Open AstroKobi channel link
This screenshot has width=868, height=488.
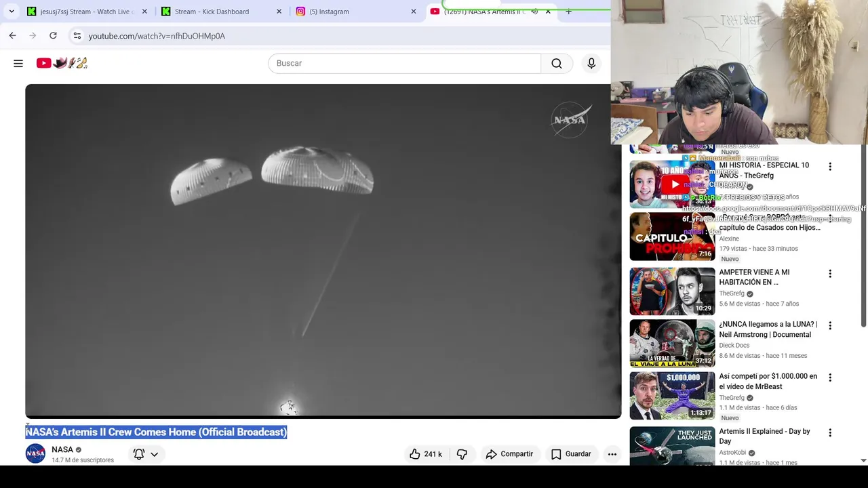coord(733,453)
